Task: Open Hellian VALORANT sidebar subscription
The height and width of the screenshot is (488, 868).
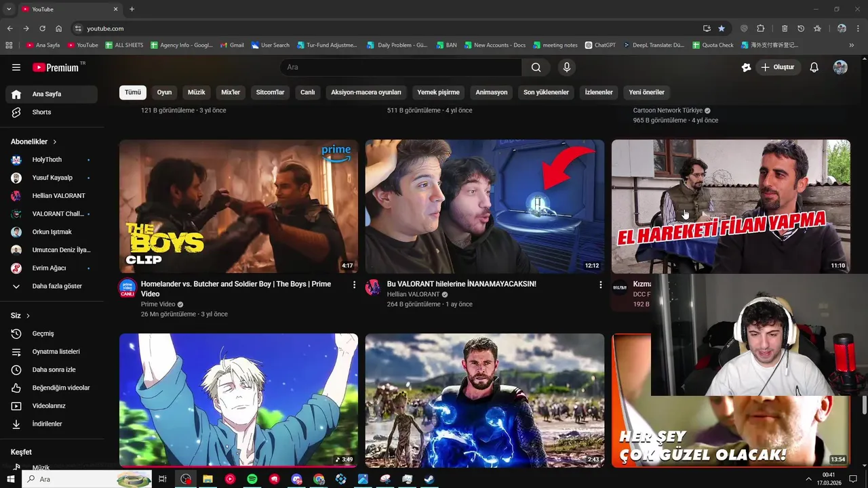Action: pyautogui.click(x=52, y=196)
